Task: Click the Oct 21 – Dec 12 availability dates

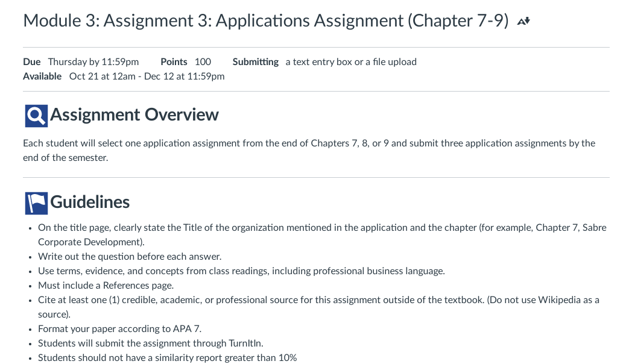Action: tap(147, 77)
